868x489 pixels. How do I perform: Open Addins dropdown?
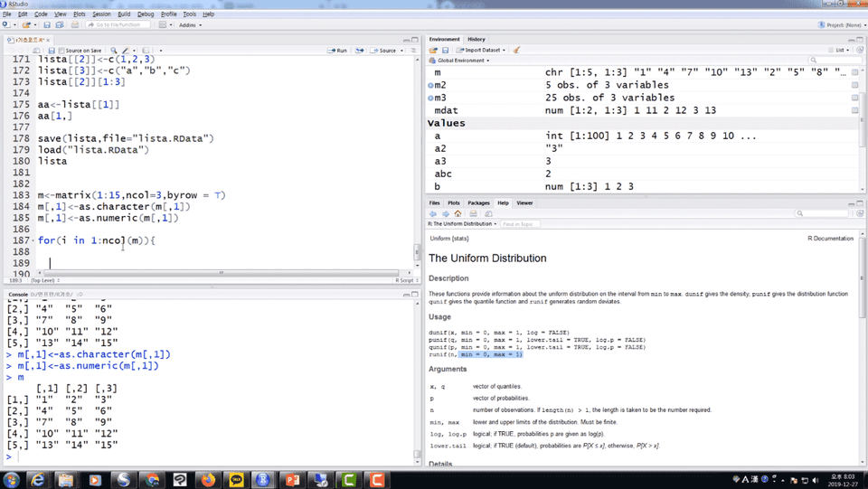pyautogui.click(x=190, y=25)
